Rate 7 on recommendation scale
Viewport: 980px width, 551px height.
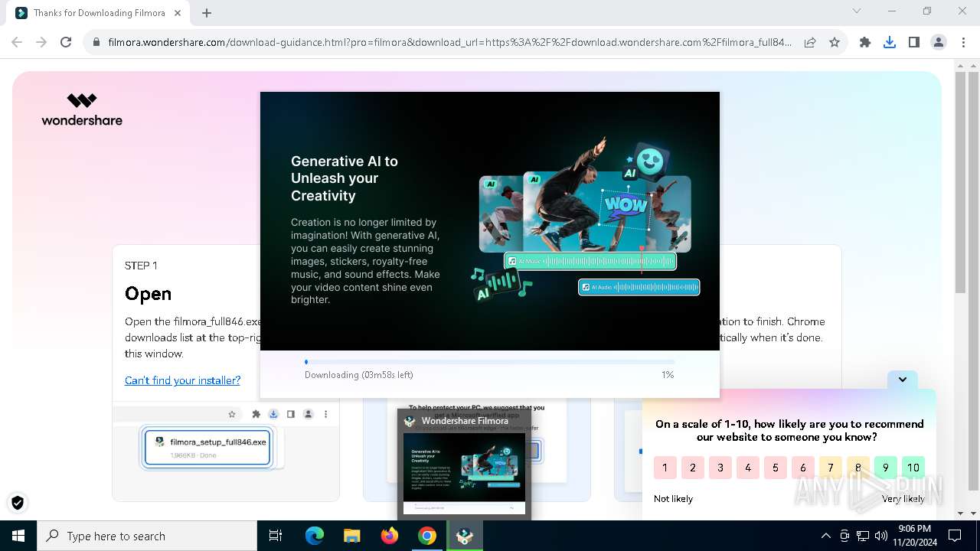tap(830, 468)
